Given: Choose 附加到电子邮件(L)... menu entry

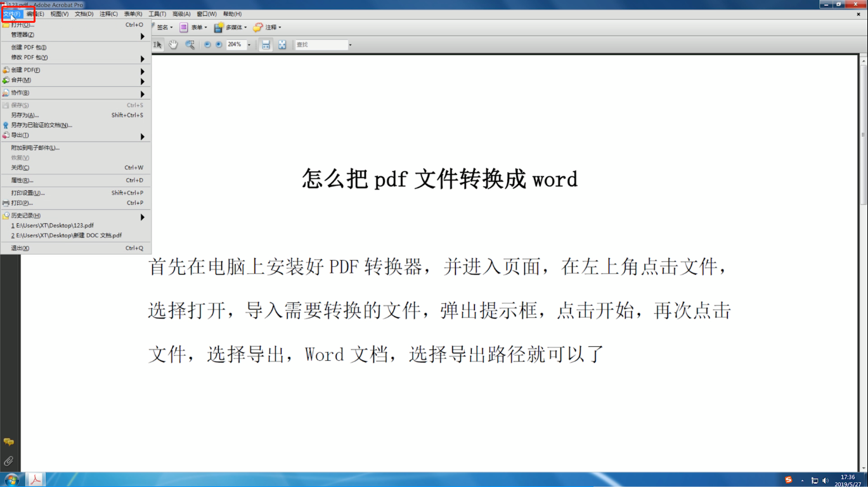Looking at the screenshot, I should [75, 148].
